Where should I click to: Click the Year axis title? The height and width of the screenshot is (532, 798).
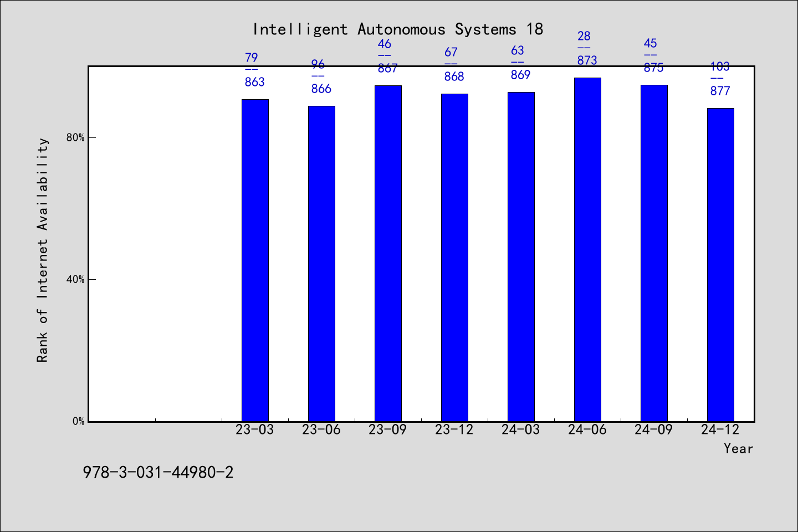coord(739,448)
